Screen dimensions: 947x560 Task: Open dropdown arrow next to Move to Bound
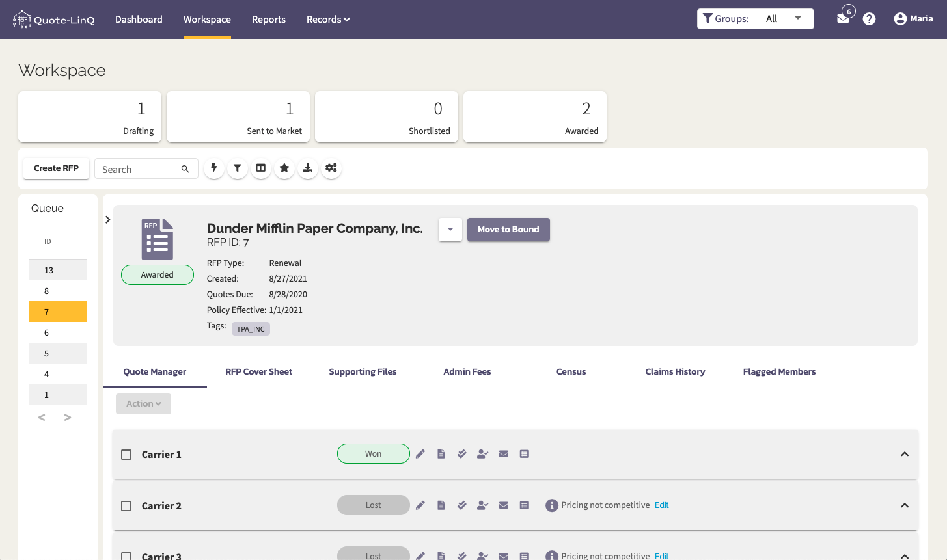(450, 230)
